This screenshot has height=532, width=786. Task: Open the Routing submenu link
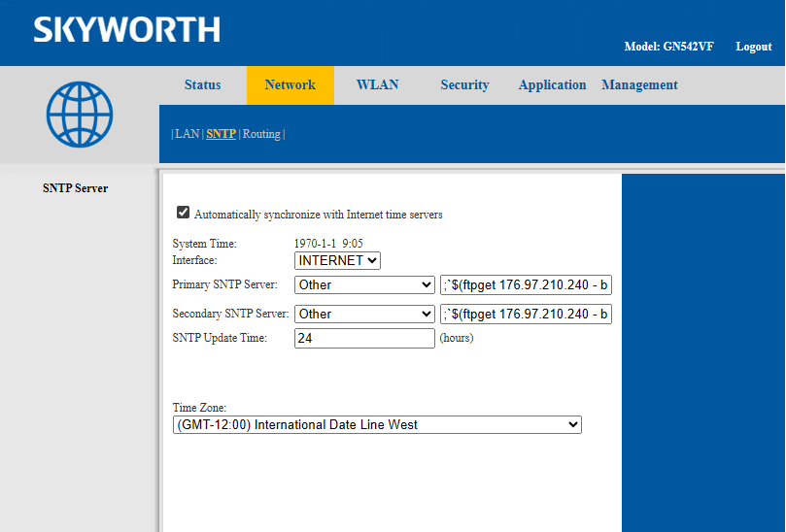pyautogui.click(x=261, y=134)
